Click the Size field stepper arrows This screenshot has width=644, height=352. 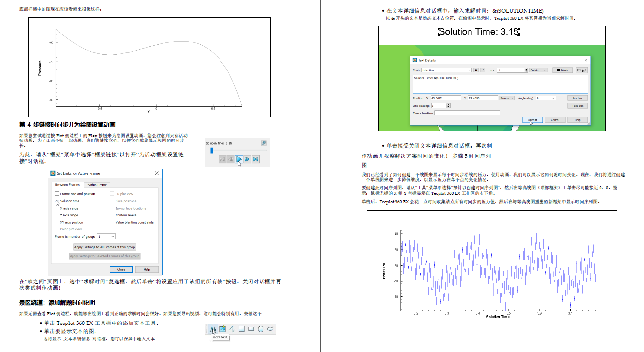526,70
